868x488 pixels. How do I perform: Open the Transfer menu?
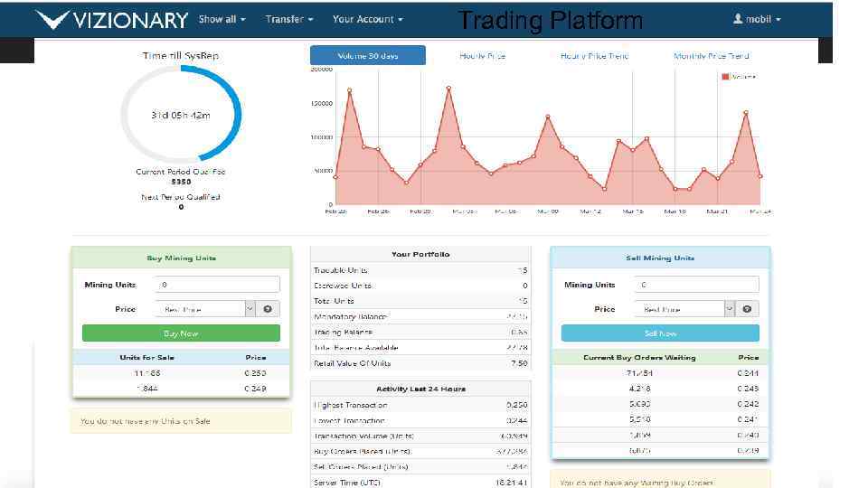point(289,19)
